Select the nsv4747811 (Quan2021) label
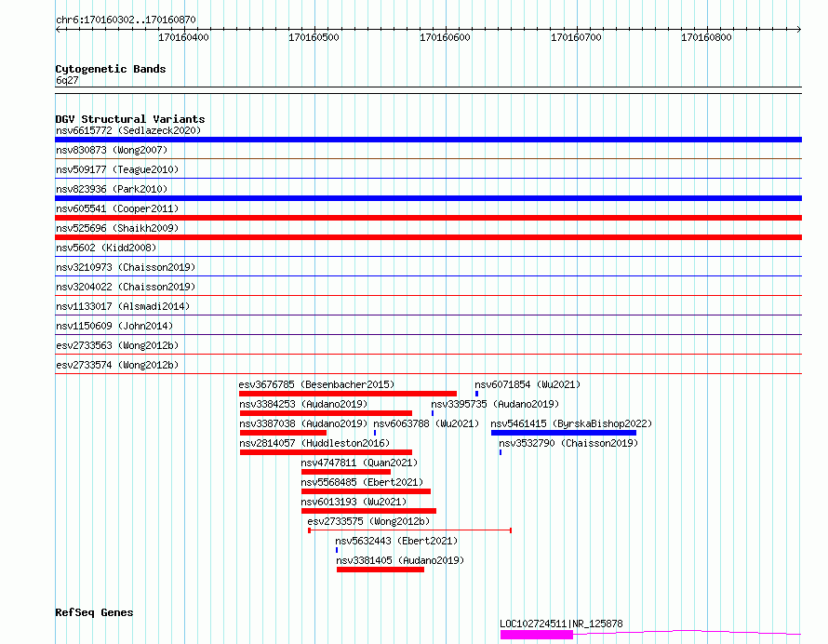This screenshot has height=644, width=828. [x=359, y=463]
